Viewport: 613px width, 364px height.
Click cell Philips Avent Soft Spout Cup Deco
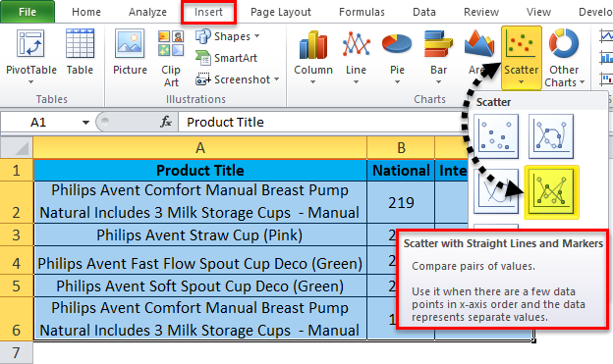(200, 286)
